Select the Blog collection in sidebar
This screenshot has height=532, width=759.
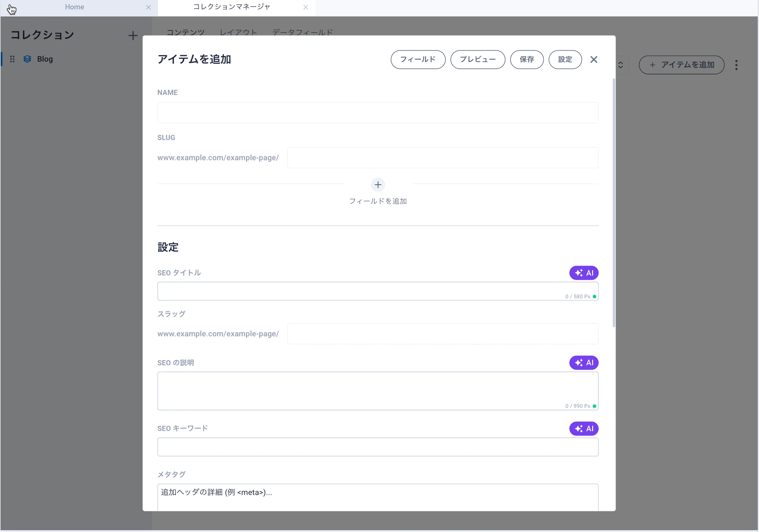tap(45, 59)
